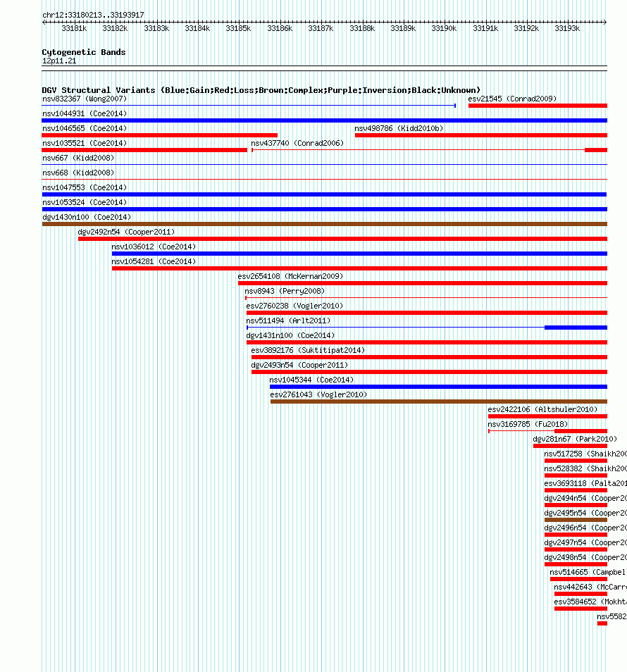The width and height of the screenshot is (627, 672).
Task: Select dgv1430n100 (Coe2014) complex variant label
Action: coord(87,217)
